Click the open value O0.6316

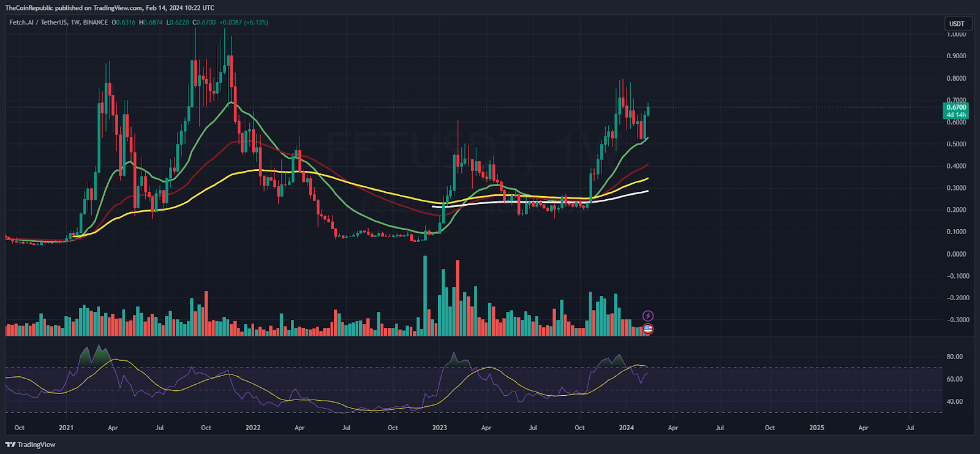pyautogui.click(x=124, y=23)
